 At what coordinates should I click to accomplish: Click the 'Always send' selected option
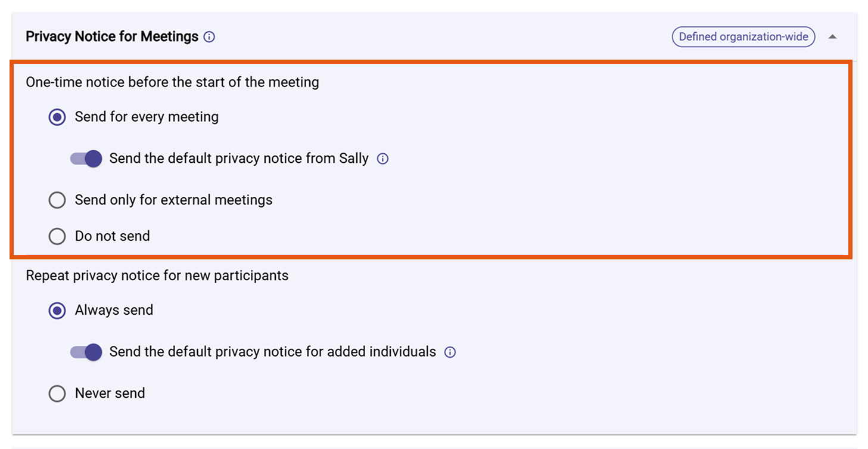click(x=113, y=310)
